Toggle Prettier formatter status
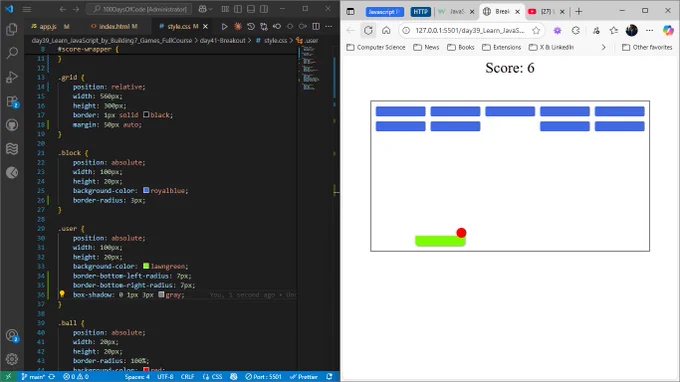 click(304, 376)
